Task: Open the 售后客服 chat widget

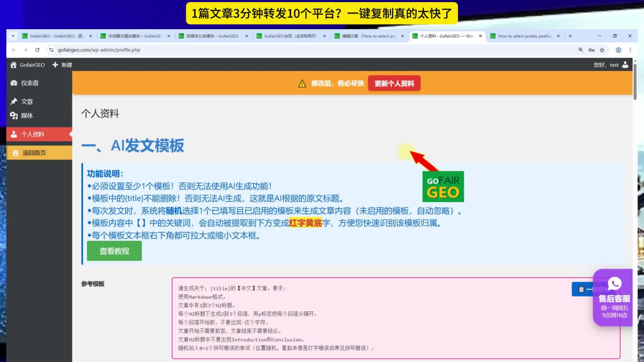Action: coord(614,297)
